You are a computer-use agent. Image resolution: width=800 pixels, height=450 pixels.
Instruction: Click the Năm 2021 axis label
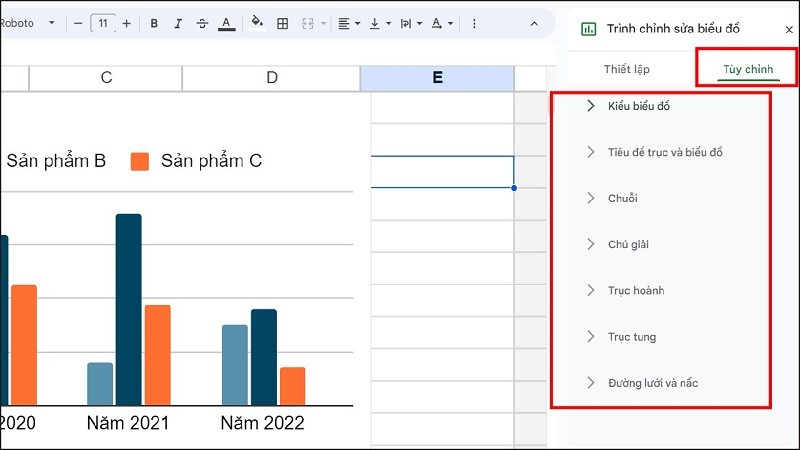coord(128,423)
